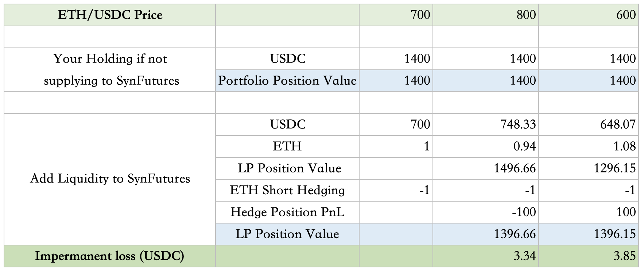
Task: Click Your Holding if not supplying cell
Action: [110, 70]
